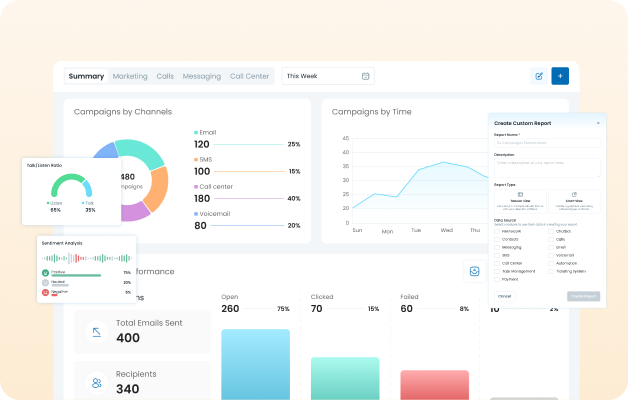Image resolution: width=628 pixels, height=400 pixels.
Task: Open the This Week date range dropdown
Action: click(326, 76)
